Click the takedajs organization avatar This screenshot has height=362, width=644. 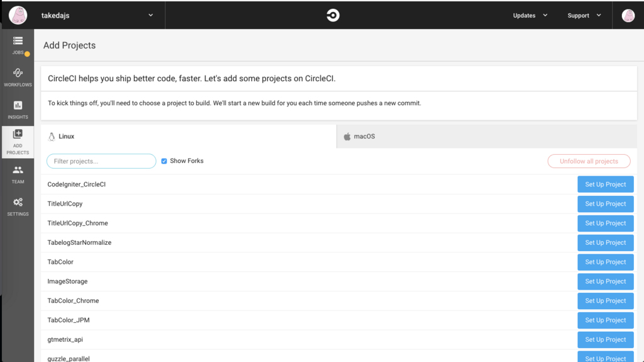pyautogui.click(x=18, y=15)
